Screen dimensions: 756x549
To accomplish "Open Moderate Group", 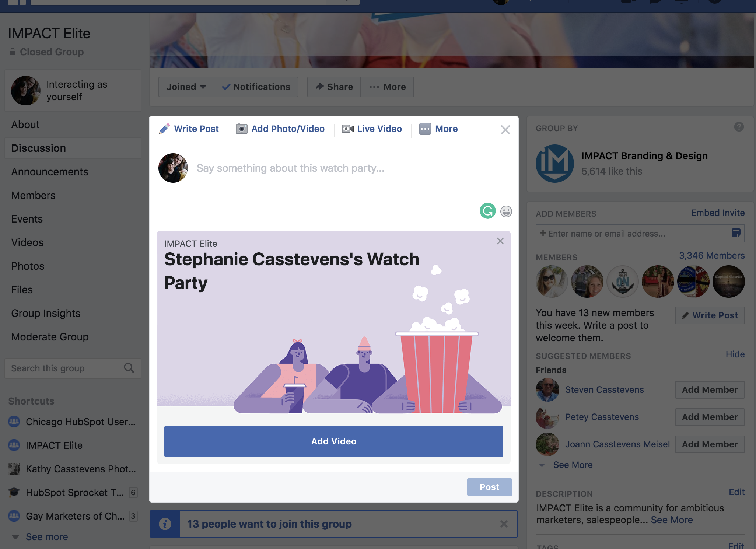I will pyautogui.click(x=50, y=337).
